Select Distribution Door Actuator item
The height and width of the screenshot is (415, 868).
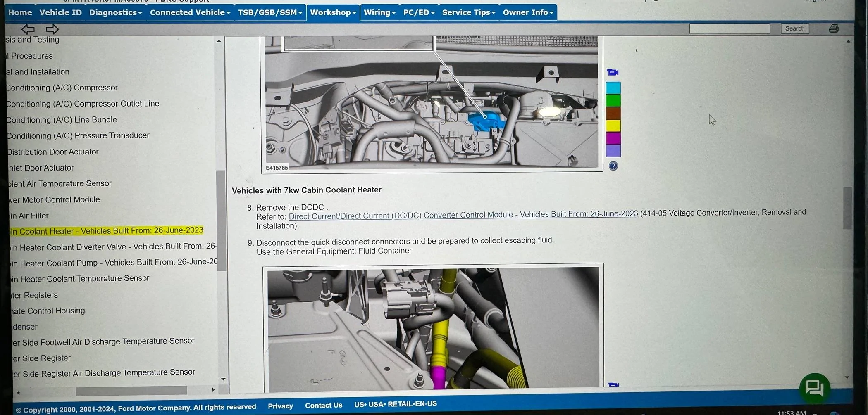tap(52, 152)
